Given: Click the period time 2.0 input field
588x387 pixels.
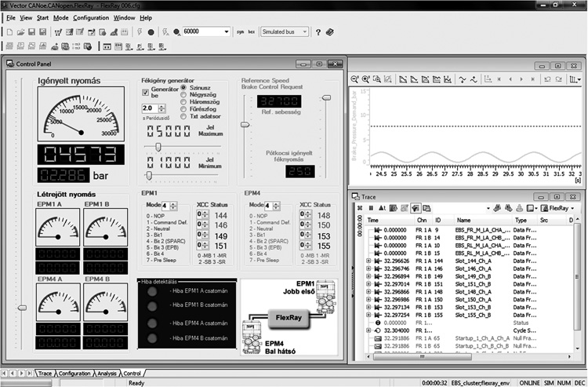Looking at the screenshot, I should tap(150, 108).
